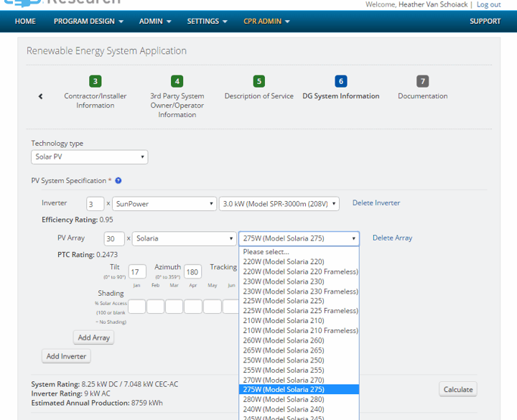Click the Azimuth input field
The image size is (517, 420).
192,271
